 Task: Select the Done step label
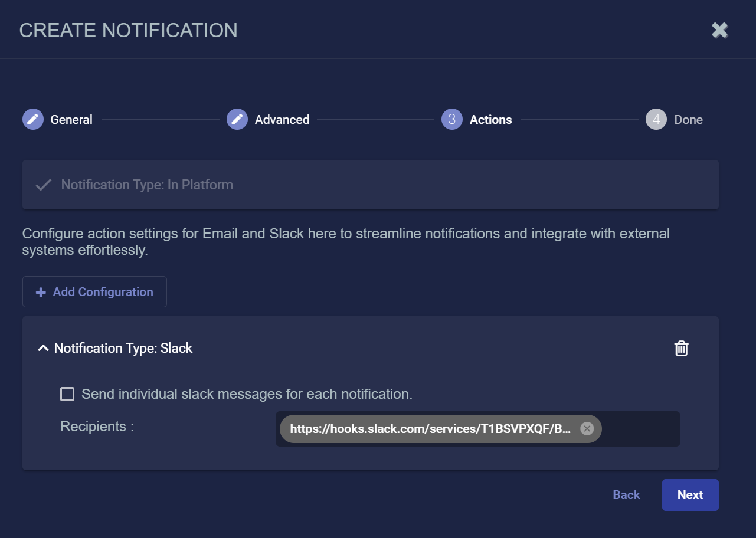tap(688, 120)
